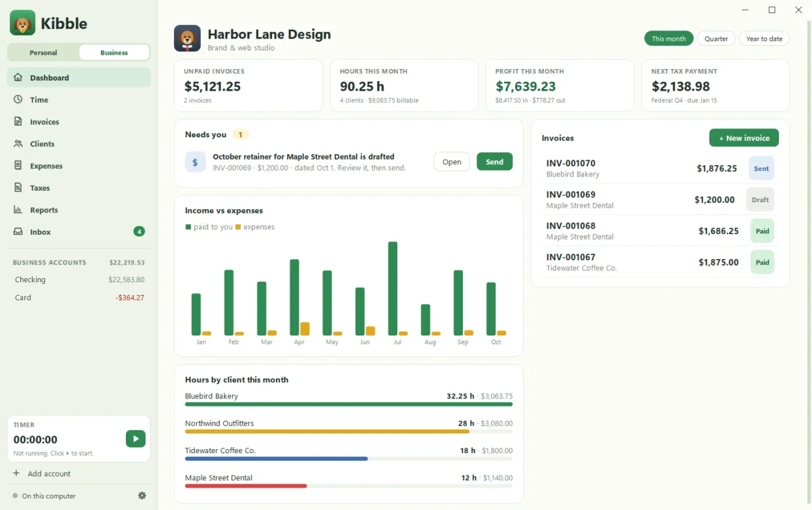
Task: Open the Dashboard page
Action: (78, 77)
